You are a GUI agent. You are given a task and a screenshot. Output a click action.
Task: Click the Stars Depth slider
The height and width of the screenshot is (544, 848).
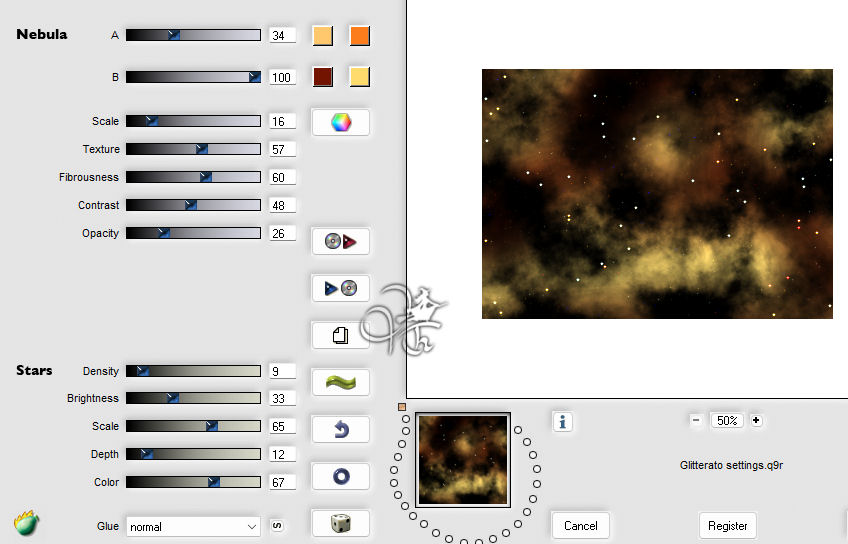click(x=193, y=454)
